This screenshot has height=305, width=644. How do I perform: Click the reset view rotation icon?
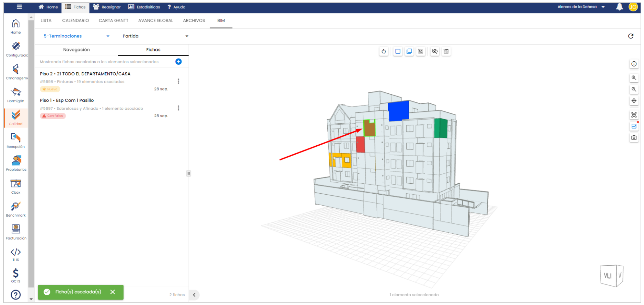click(384, 51)
